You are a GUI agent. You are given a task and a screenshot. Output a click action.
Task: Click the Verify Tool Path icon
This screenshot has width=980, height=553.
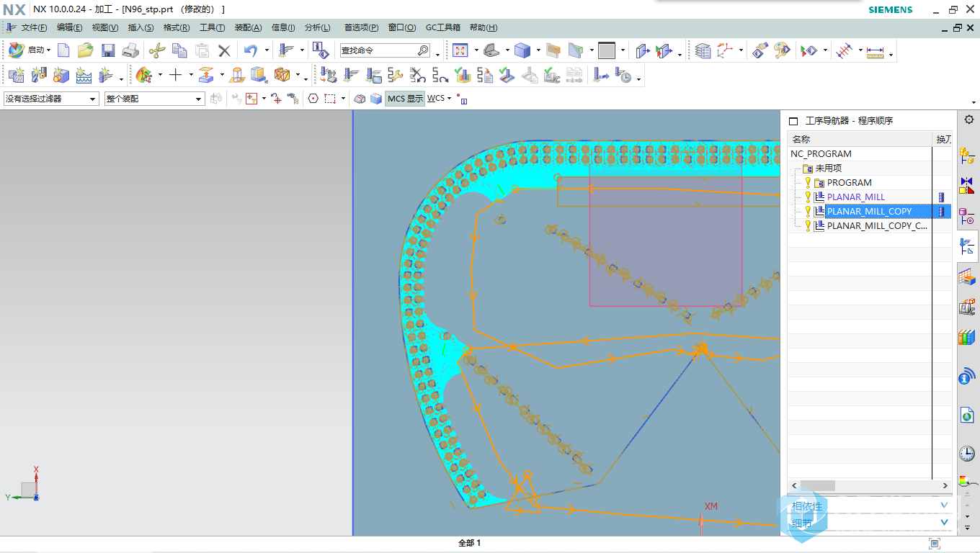463,75
